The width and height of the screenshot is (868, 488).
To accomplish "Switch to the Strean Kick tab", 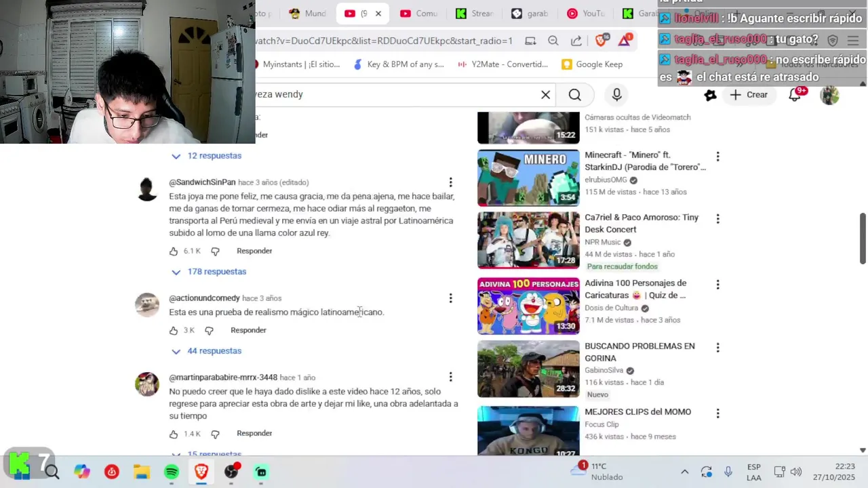I will coord(475,14).
